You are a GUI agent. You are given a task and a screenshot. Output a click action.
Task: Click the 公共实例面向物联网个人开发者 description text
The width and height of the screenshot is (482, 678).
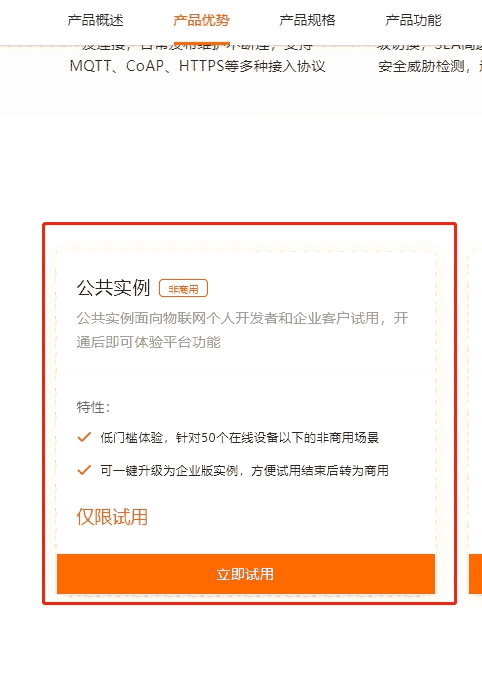[x=242, y=318]
